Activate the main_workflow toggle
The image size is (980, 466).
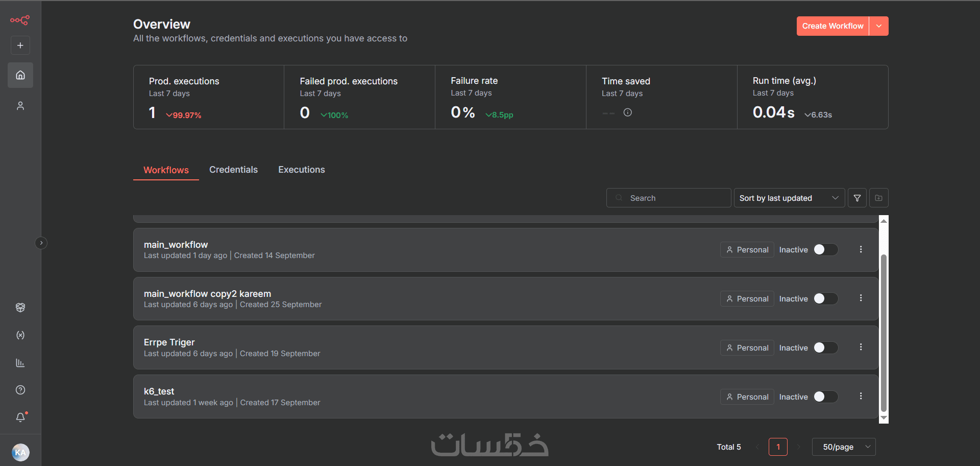(x=826, y=249)
